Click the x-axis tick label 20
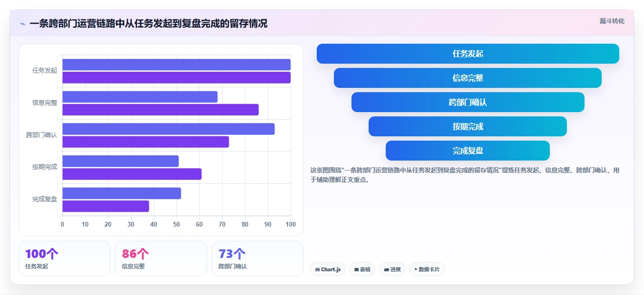The width and height of the screenshot is (644, 295). 108,224
